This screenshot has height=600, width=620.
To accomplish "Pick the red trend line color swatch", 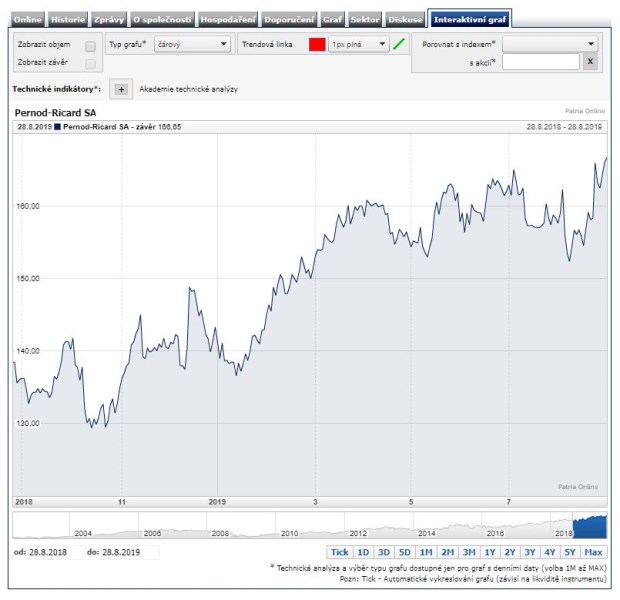I will (x=317, y=45).
